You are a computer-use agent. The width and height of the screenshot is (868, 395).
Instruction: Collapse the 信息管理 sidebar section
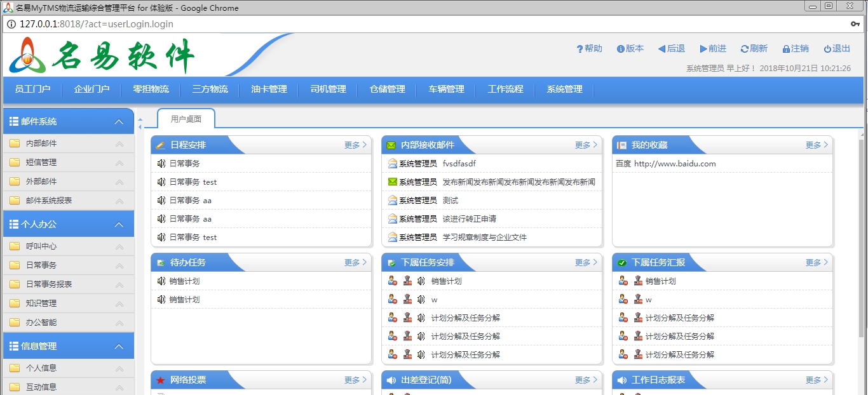click(121, 345)
